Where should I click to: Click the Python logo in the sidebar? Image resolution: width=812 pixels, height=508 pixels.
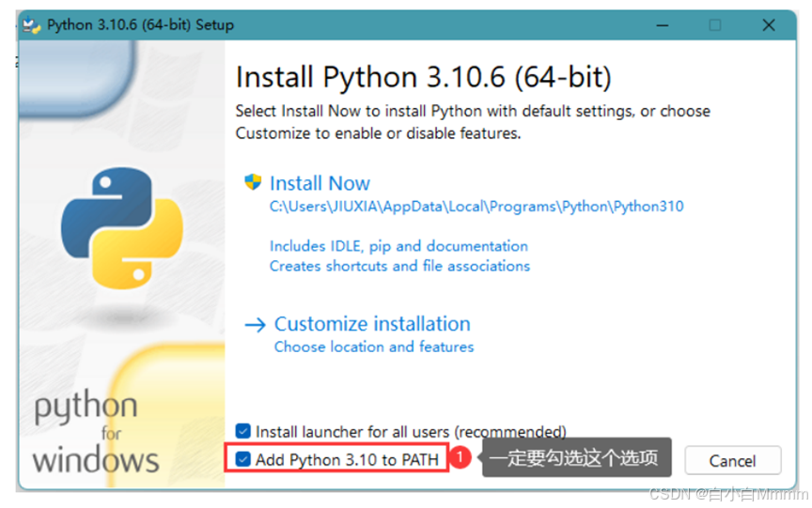tap(121, 227)
